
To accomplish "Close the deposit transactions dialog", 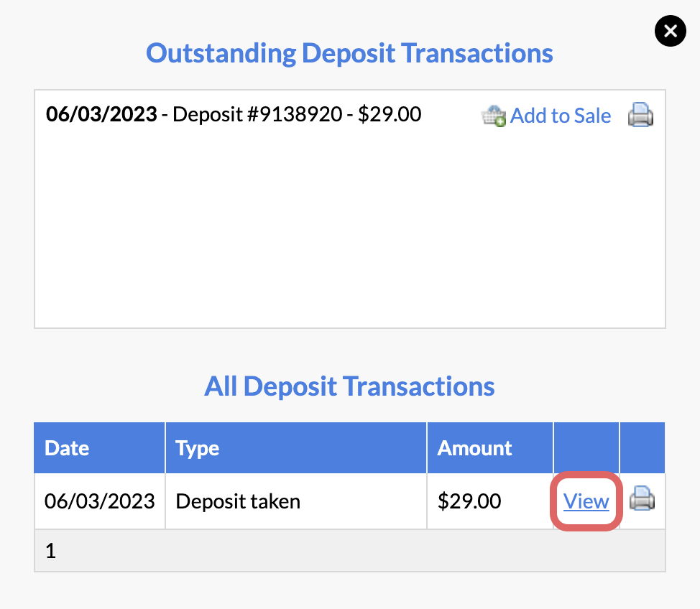I will [670, 31].
